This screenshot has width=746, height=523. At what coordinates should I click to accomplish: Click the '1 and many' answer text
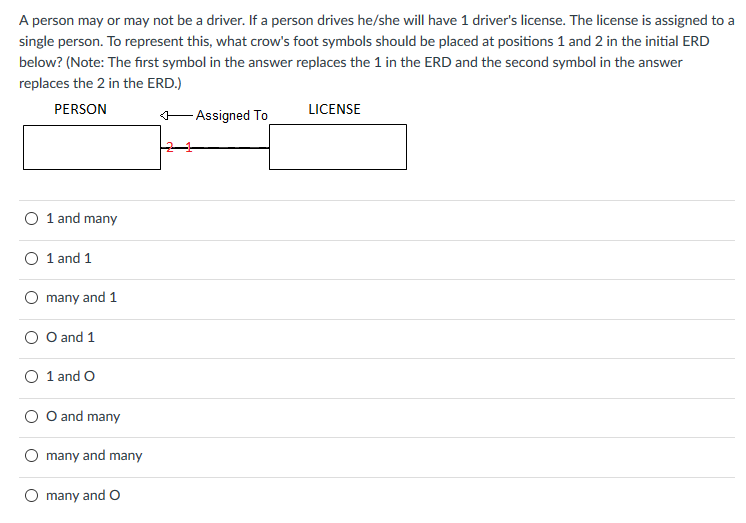click(81, 218)
